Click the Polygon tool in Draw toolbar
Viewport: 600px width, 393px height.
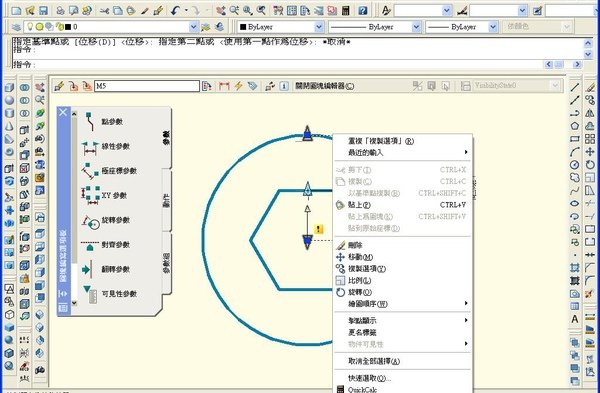click(x=574, y=126)
